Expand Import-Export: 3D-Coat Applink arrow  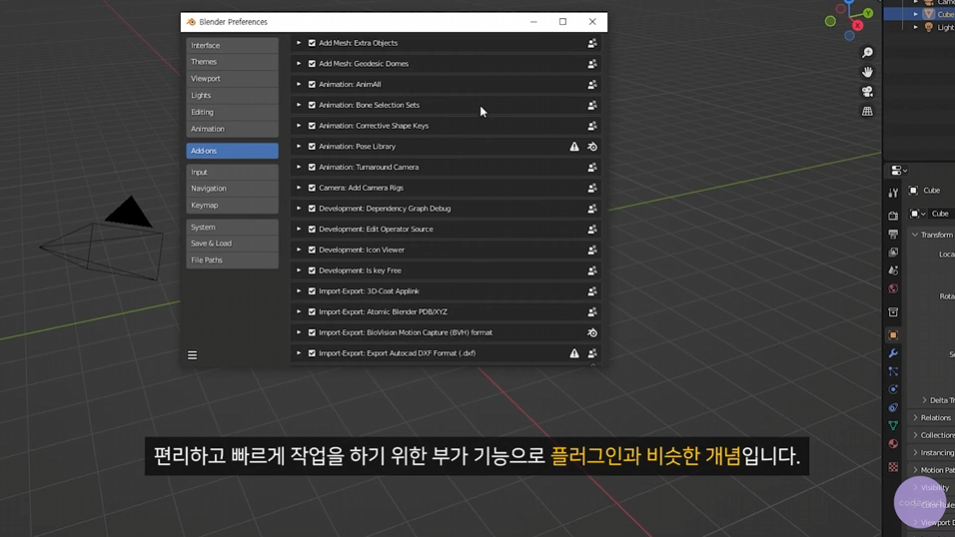tap(298, 292)
